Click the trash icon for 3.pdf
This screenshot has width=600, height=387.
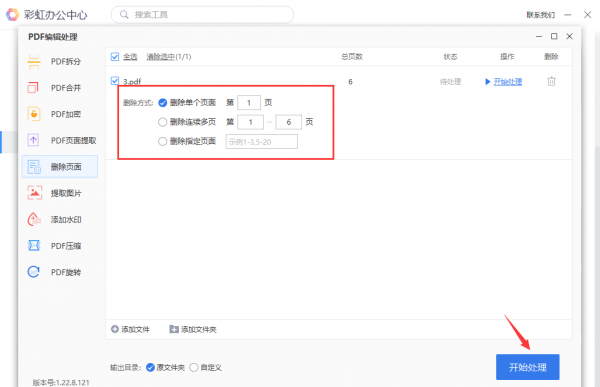(x=551, y=82)
